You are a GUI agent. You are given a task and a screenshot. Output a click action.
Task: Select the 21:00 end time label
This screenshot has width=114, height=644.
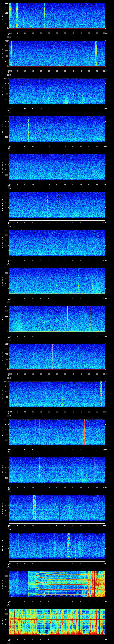105,71
